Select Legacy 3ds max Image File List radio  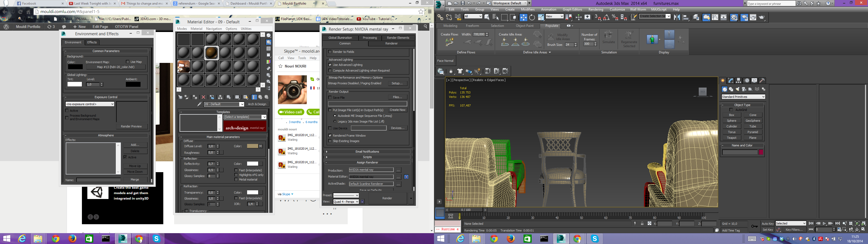pos(335,121)
